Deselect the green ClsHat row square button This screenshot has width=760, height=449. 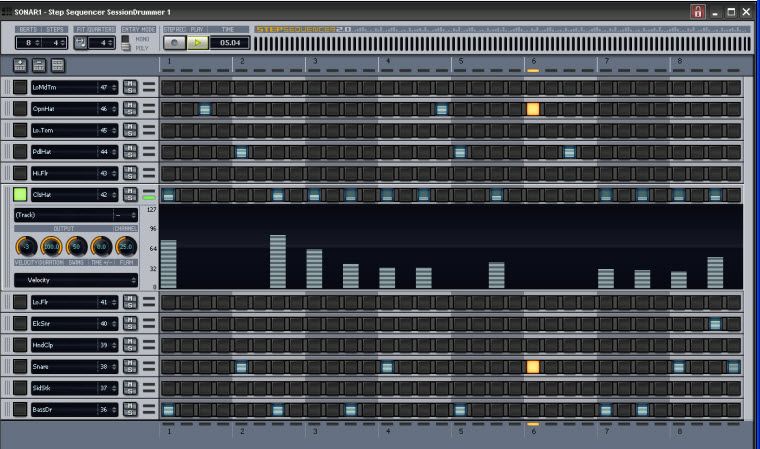[x=20, y=194]
